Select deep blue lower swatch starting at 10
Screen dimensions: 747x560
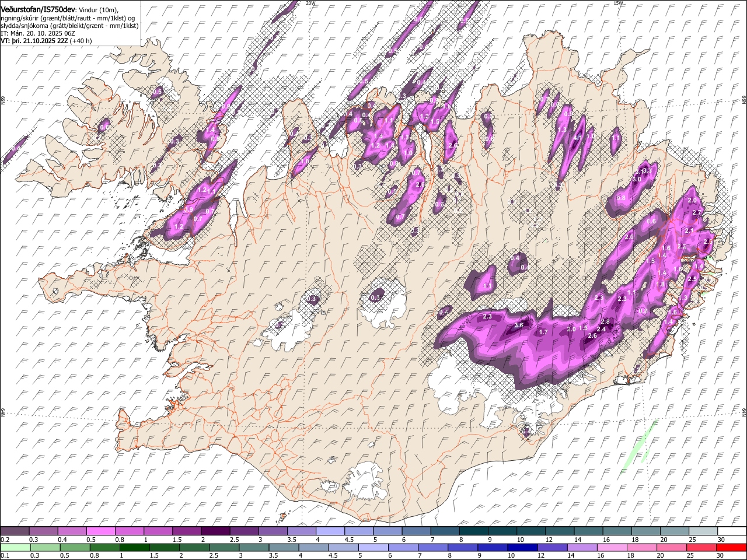(522, 547)
